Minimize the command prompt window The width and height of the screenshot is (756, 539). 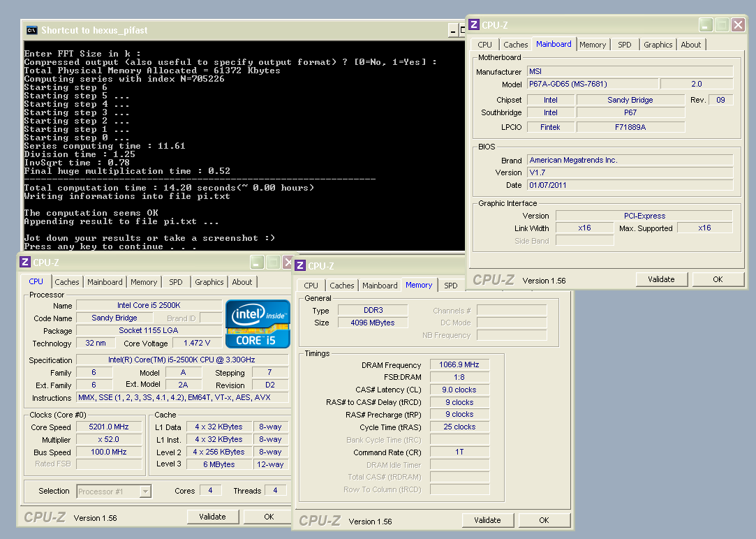coord(454,30)
